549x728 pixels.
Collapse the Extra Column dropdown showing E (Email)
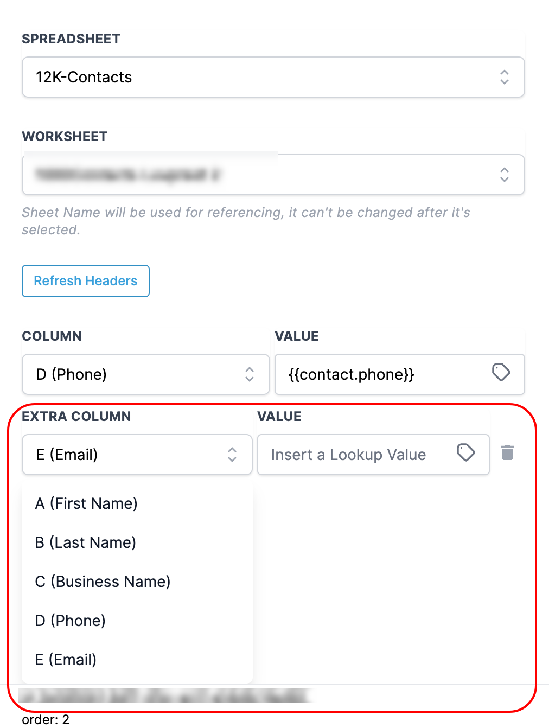click(x=137, y=455)
